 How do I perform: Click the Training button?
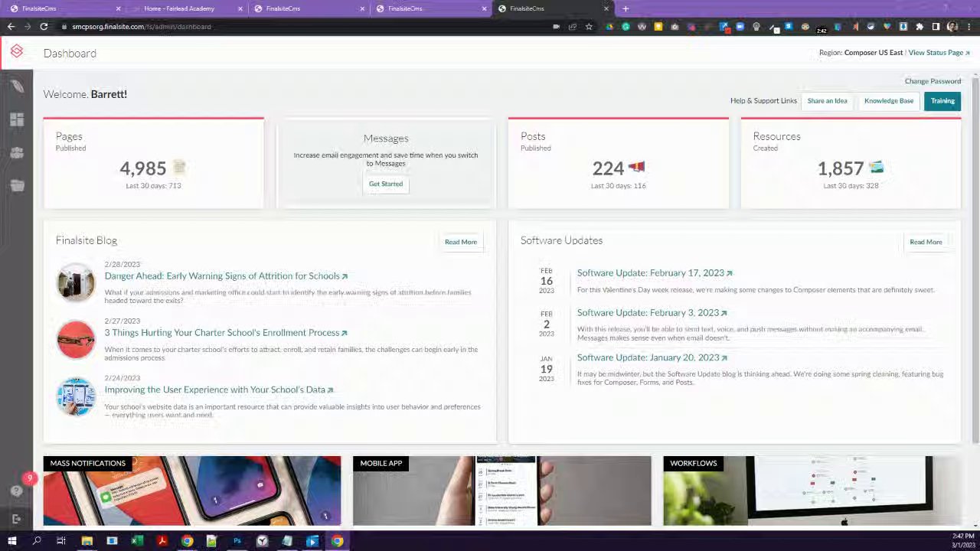coord(942,101)
